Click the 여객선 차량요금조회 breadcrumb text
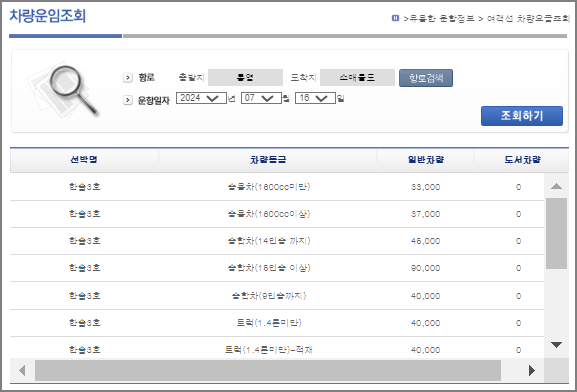 pyautogui.click(x=528, y=18)
